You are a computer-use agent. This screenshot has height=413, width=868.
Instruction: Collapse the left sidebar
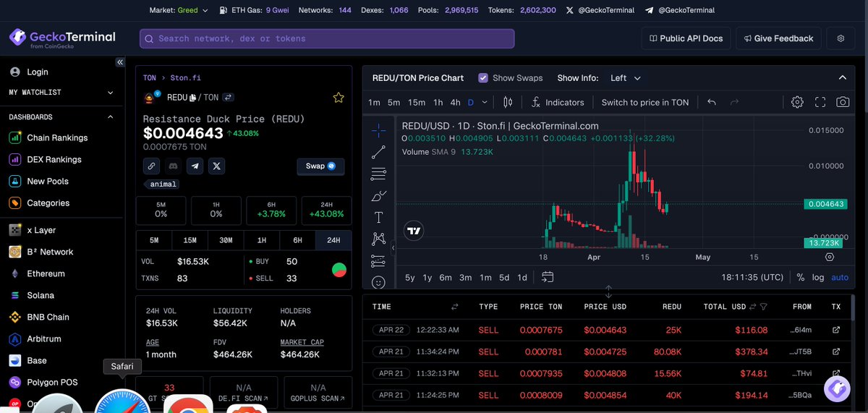click(120, 63)
